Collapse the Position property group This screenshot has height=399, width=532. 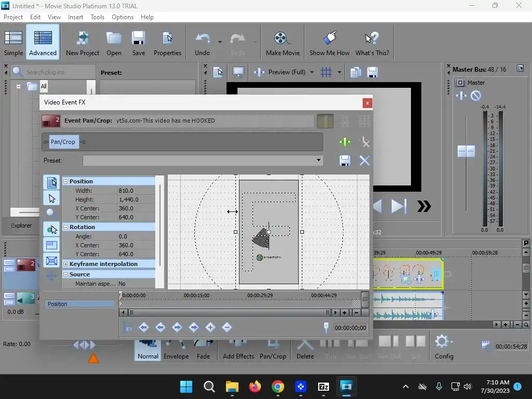(66, 181)
